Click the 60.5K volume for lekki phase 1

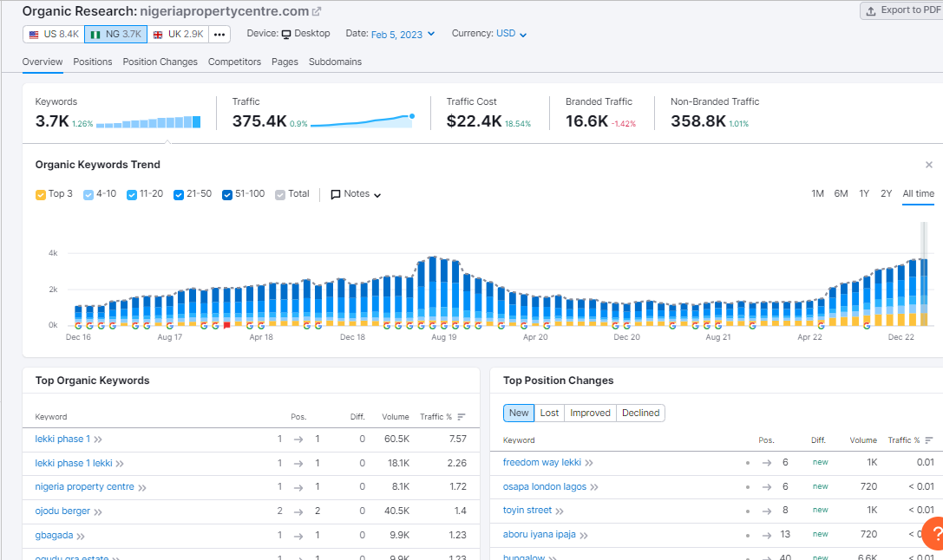(x=397, y=440)
